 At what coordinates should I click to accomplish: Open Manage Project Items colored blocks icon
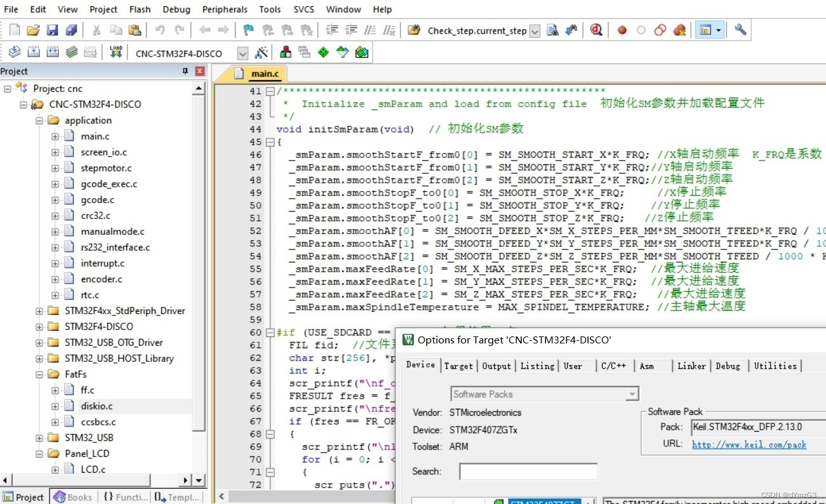tap(286, 52)
